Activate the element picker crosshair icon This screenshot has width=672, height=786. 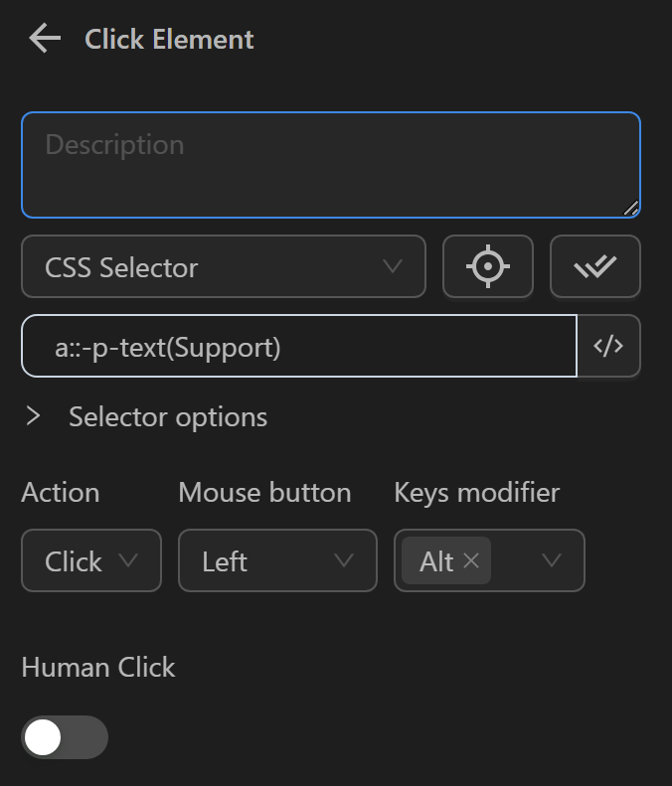(x=488, y=266)
